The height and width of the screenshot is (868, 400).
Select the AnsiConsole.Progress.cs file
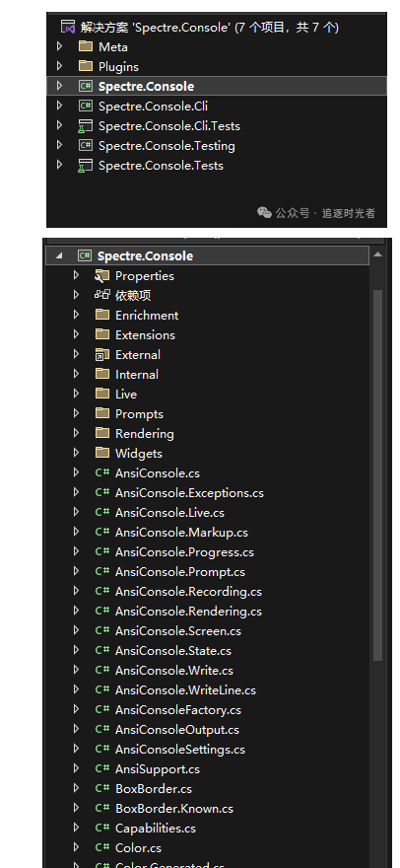[184, 552]
